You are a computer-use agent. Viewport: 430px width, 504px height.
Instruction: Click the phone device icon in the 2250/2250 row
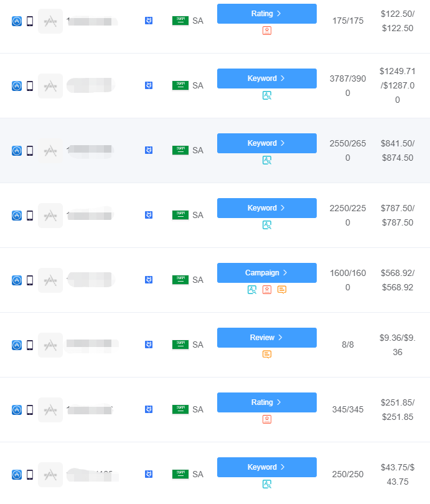(x=30, y=216)
